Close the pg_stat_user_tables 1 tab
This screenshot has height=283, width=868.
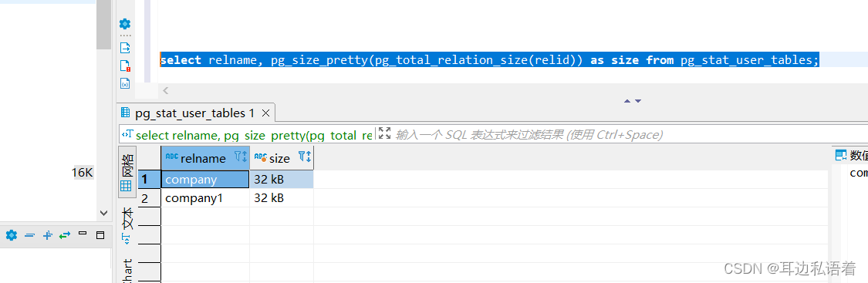(x=265, y=113)
